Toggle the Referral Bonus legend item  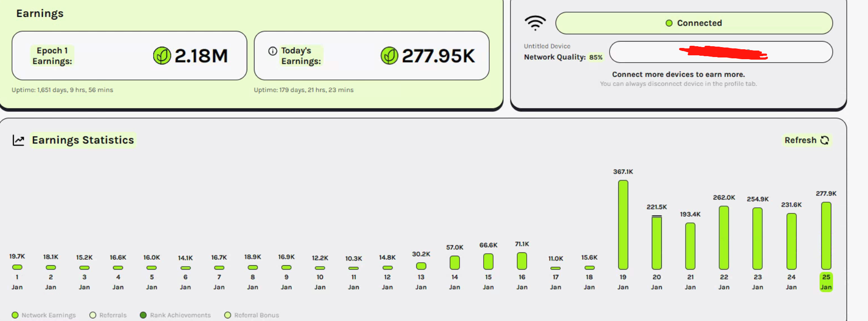point(252,315)
